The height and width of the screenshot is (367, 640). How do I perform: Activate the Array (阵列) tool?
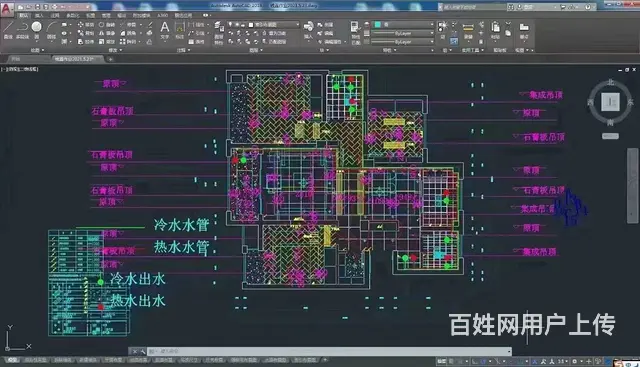tap(129, 42)
